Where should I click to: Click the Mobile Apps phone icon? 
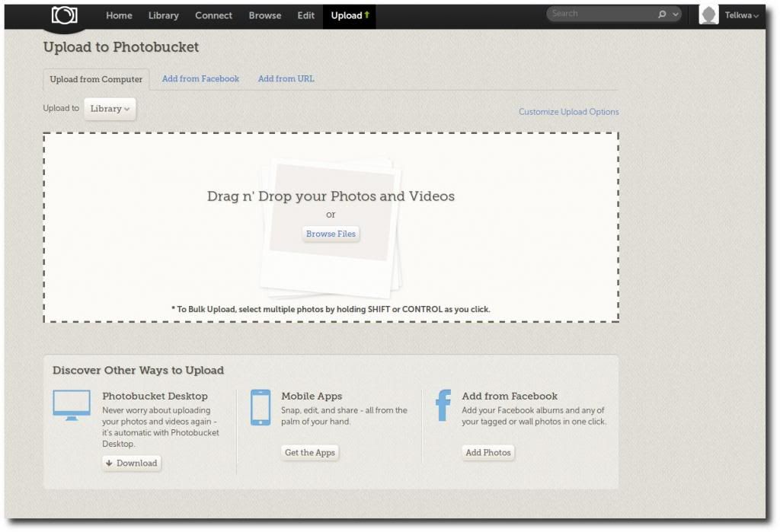click(261, 407)
